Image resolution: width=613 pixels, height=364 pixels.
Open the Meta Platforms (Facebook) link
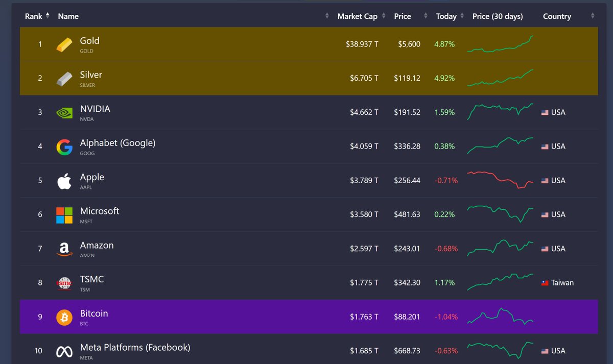[x=135, y=347]
